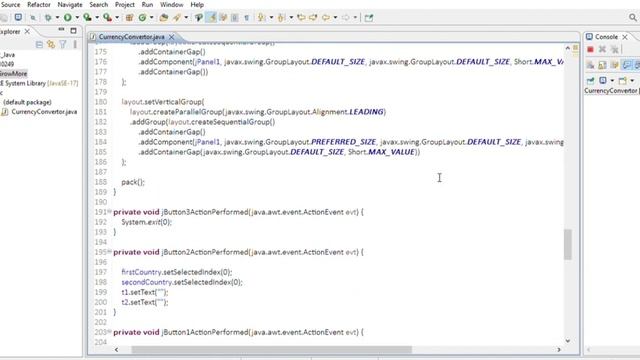Click the editor scrollbar down arrow

pyautogui.click(x=568, y=340)
